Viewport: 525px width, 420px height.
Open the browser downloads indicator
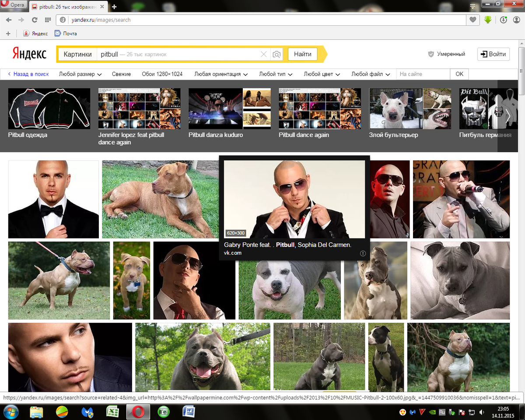[503, 20]
